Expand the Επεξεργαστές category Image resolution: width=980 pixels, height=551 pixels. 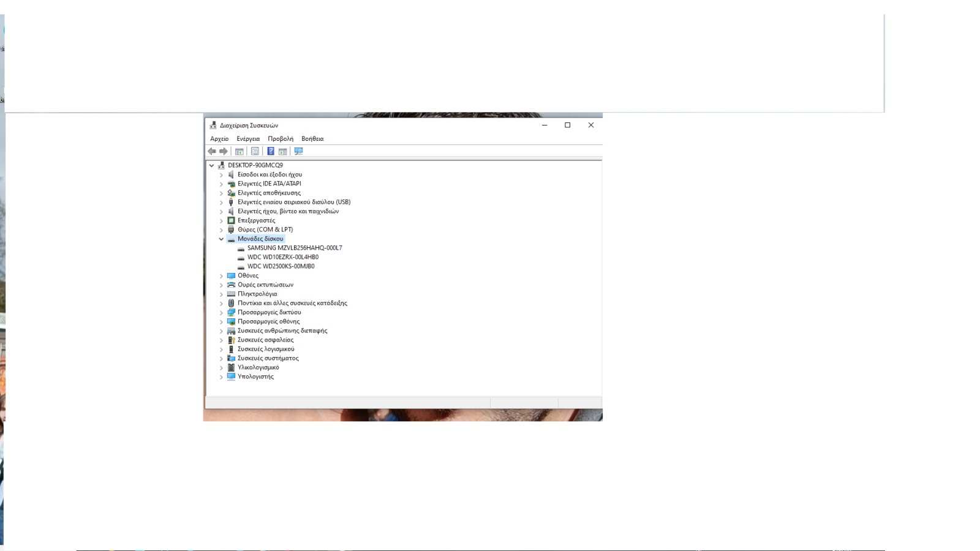[222, 220]
